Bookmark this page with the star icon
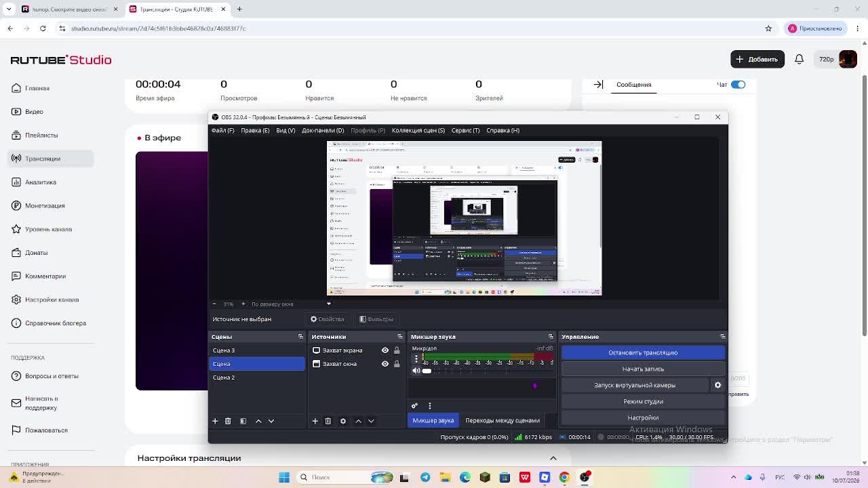 coord(768,28)
